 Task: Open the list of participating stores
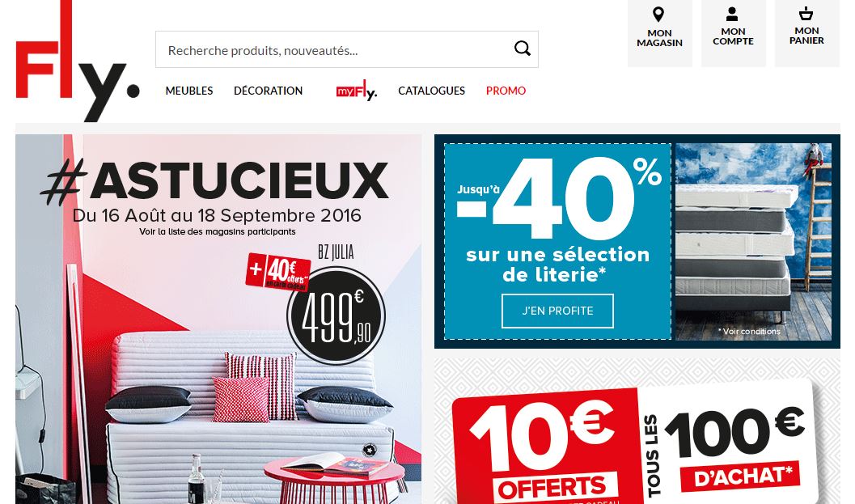click(x=217, y=231)
